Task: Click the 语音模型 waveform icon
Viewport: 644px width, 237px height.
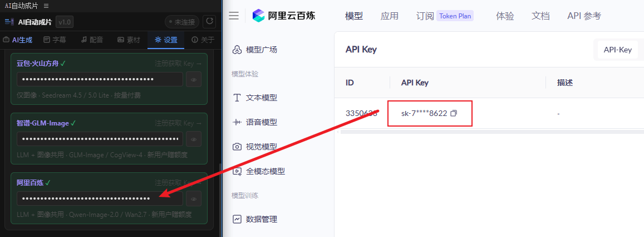Action: click(237, 122)
